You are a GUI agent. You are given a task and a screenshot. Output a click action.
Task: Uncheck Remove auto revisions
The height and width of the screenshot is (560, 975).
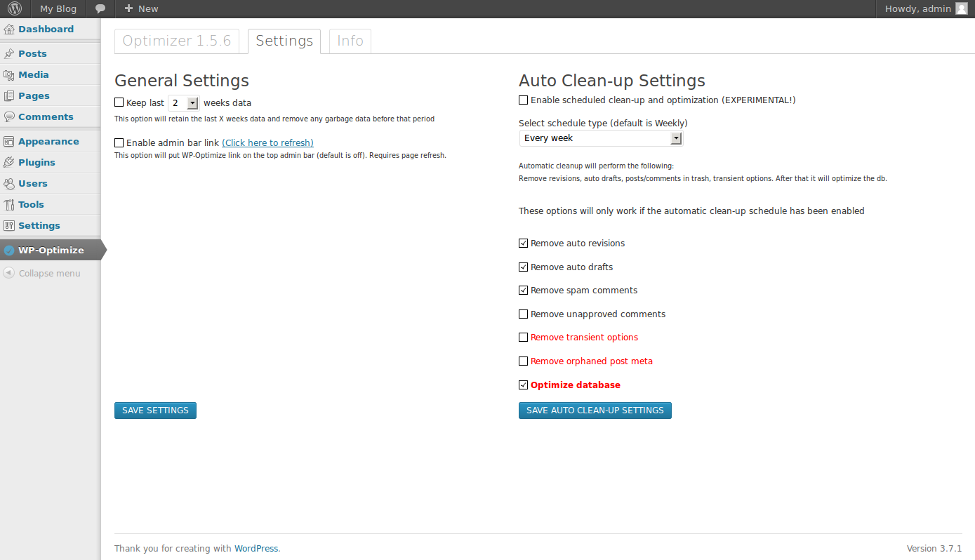point(523,244)
